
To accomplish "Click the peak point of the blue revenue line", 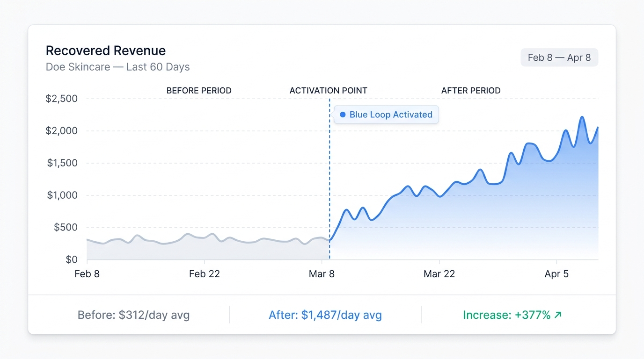I will tap(582, 117).
